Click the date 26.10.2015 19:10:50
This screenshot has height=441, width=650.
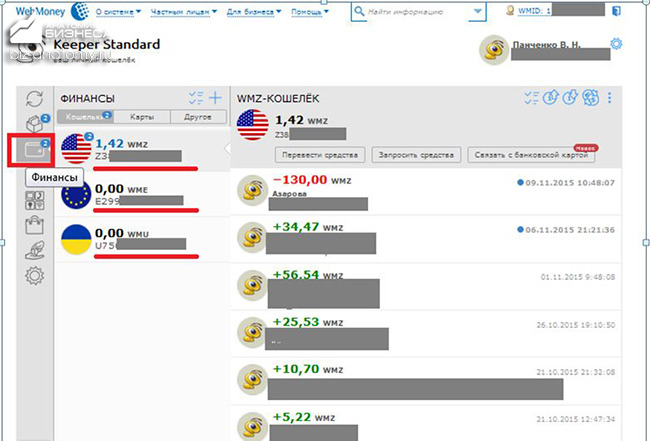tap(576, 325)
